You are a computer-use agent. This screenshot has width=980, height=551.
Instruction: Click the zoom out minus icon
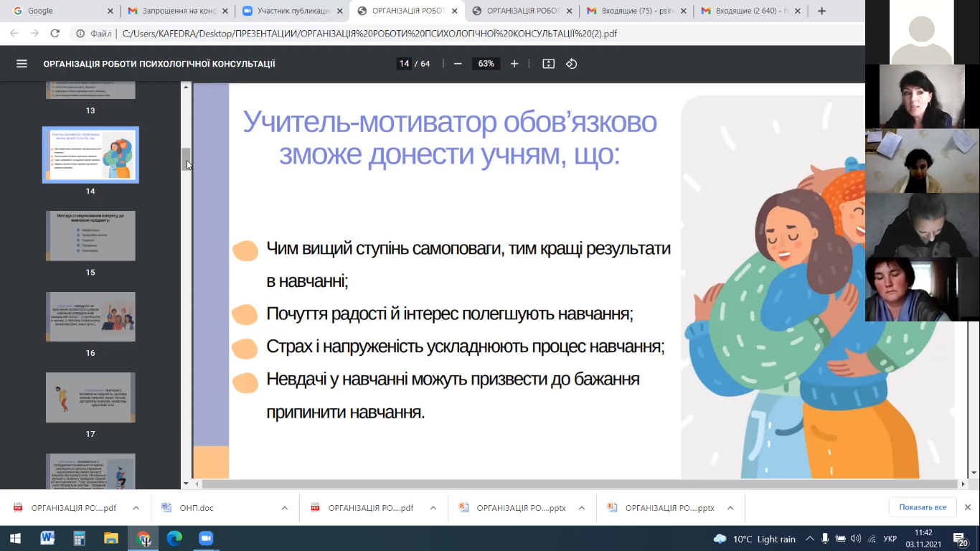tap(458, 64)
